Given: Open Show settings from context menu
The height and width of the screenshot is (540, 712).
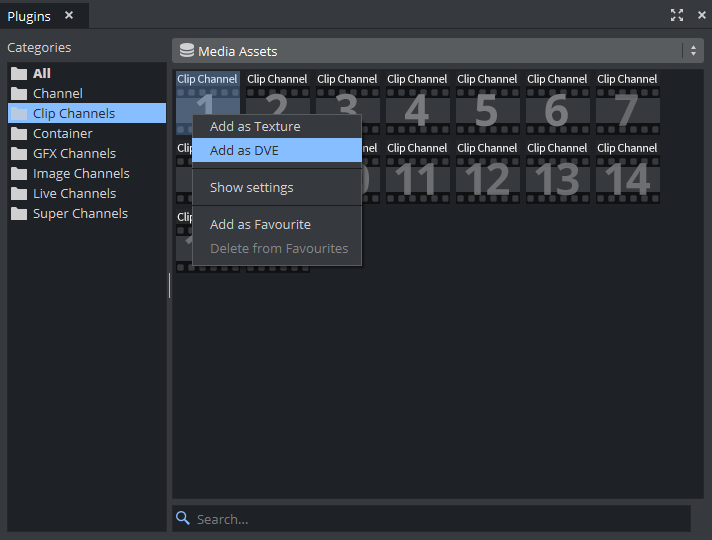Looking at the screenshot, I should 251,188.
